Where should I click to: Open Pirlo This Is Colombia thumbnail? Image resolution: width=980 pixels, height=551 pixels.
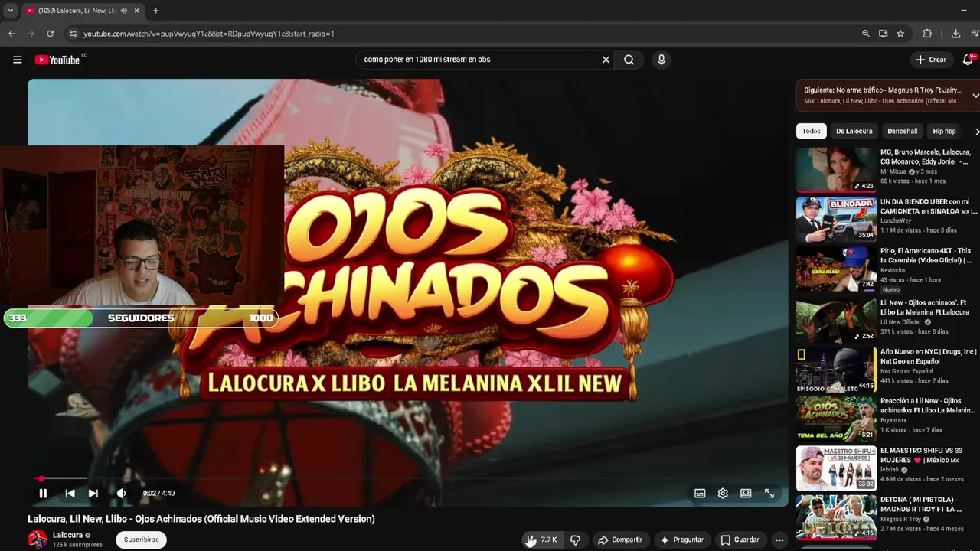(836, 269)
